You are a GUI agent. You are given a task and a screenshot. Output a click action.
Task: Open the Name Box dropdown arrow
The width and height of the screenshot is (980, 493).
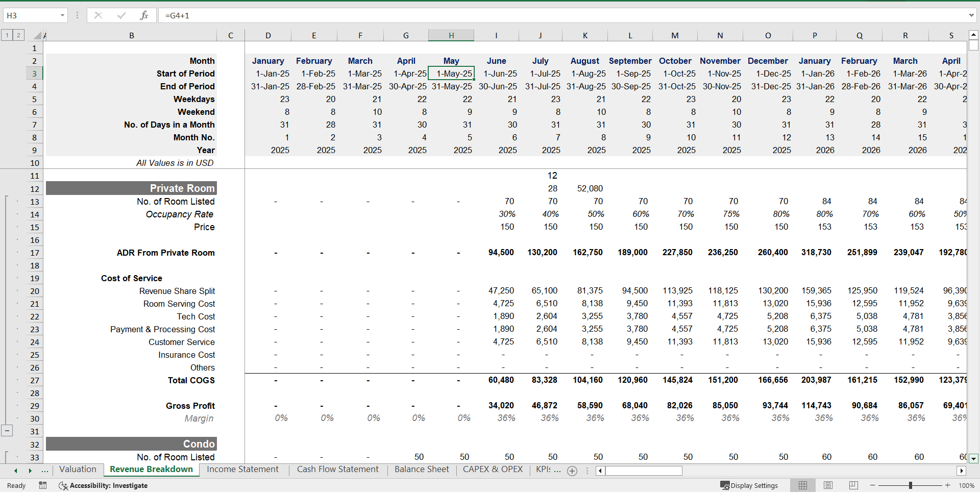coord(62,15)
